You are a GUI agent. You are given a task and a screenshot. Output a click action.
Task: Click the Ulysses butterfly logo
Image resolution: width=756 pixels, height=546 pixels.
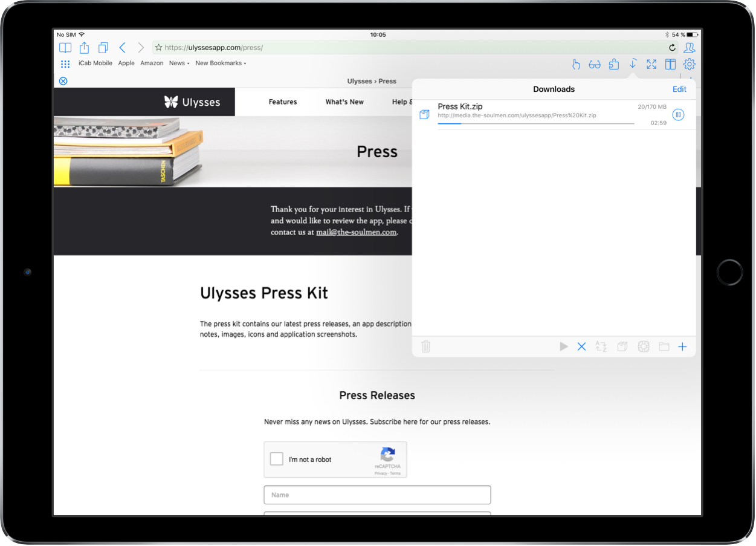pos(192,102)
